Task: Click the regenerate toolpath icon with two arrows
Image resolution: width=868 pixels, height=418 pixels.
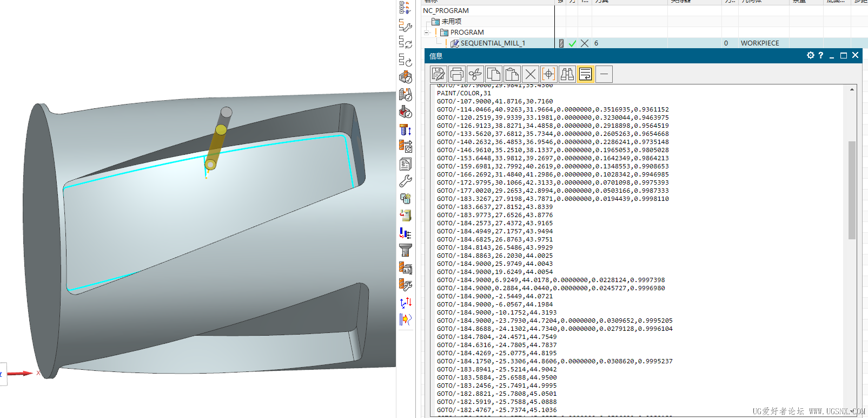Action: [405, 42]
